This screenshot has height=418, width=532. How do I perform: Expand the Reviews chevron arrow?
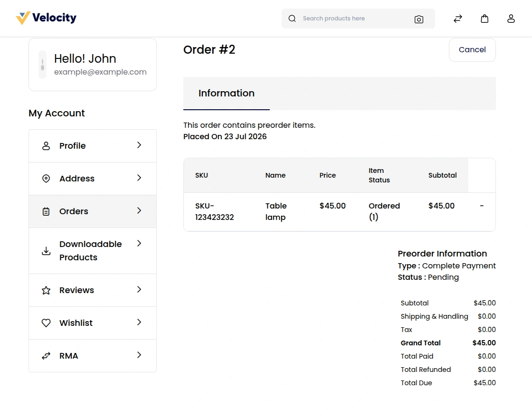[x=139, y=289]
